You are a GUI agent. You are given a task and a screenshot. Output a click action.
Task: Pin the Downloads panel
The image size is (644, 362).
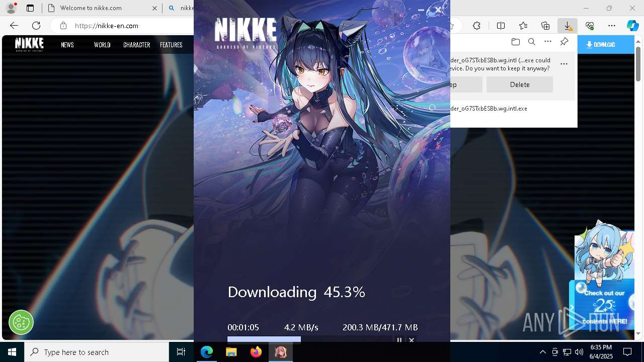(x=564, y=42)
